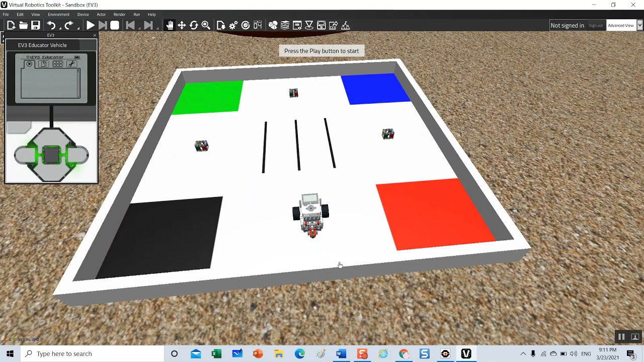Open the File menu
The image size is (644, 362).
[6, 14]
